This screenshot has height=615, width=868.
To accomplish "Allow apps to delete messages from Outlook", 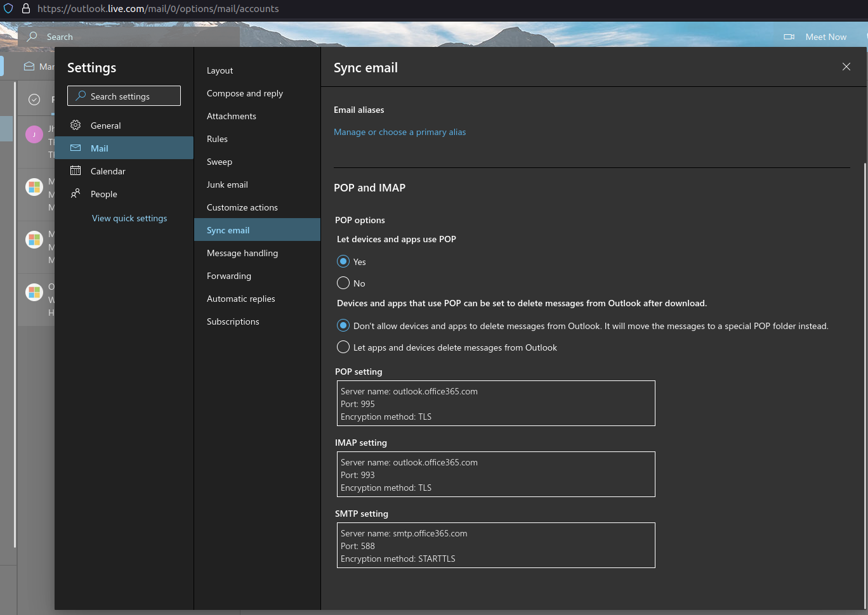I will [x=343, y=347].
